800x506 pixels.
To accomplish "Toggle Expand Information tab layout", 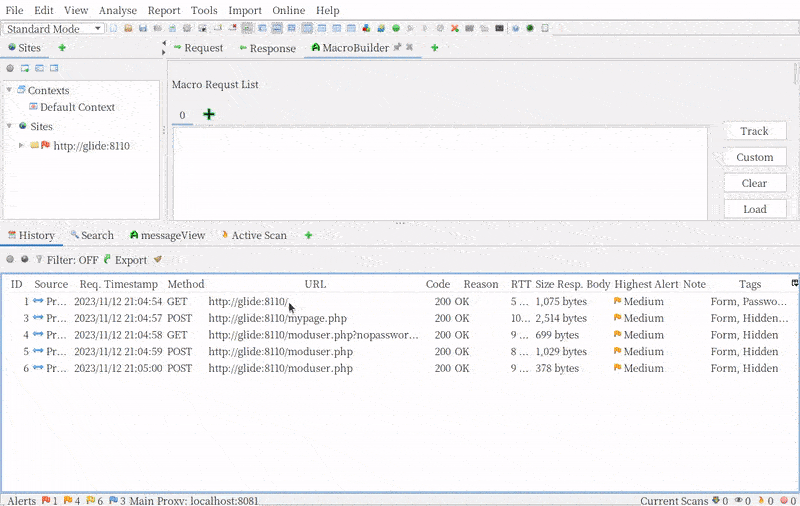I will pyautogui.click(x=277, y=29).
